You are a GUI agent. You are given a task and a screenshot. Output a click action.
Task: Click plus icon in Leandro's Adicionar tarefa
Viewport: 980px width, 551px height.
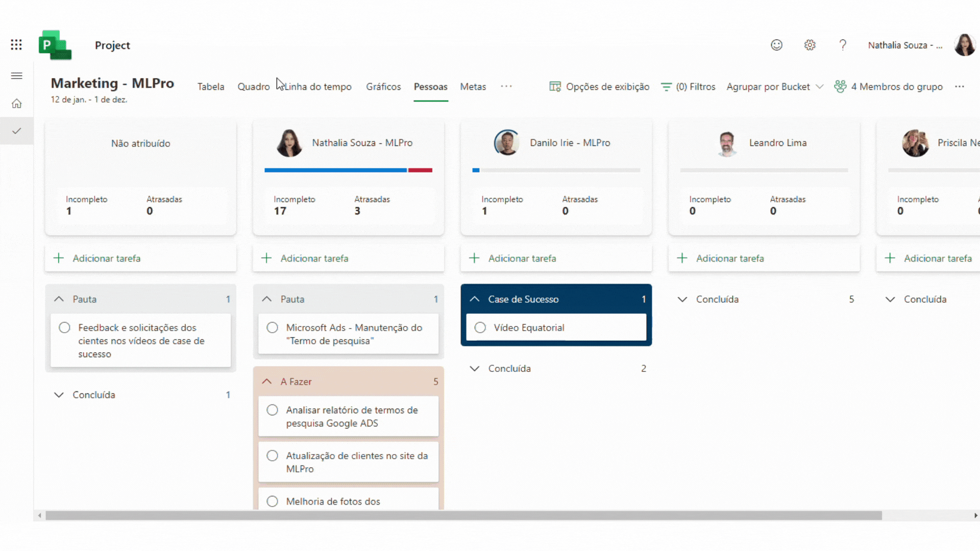point(682,258)
